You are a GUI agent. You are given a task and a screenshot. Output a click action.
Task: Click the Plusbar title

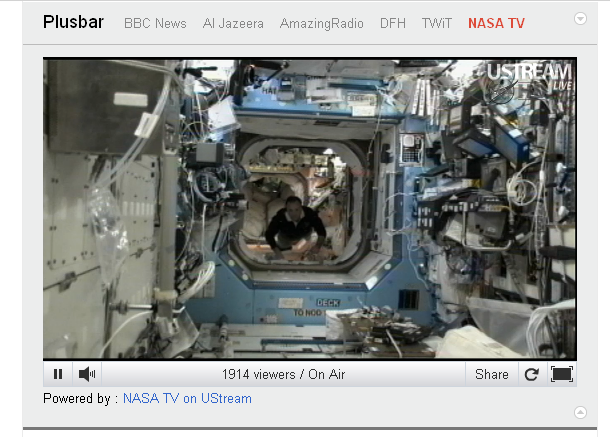(73, 22)
